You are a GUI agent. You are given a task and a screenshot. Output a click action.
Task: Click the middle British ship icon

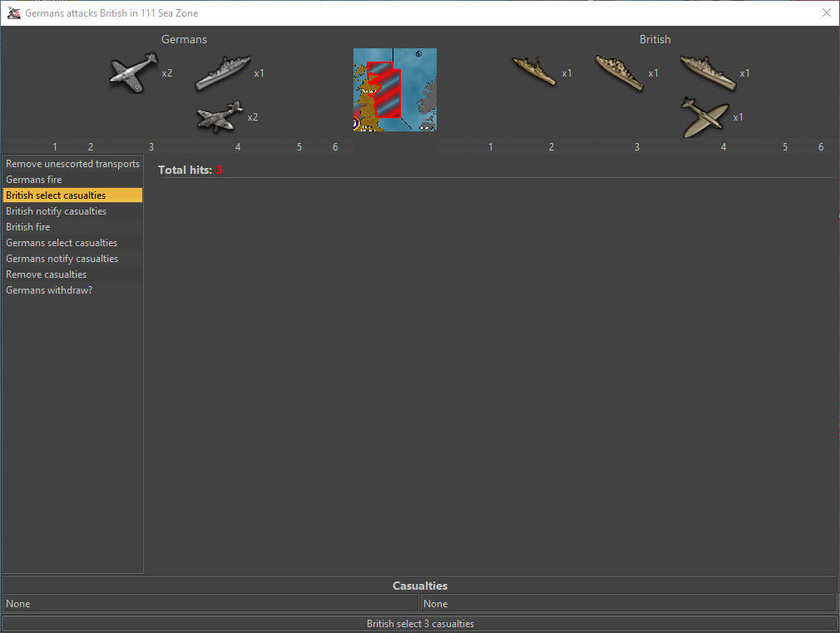tap(620, 72)
